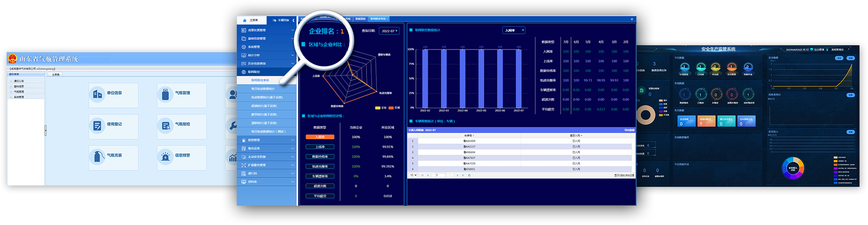868x225 pixels.
Task: Click the refresh icon in table pagination
Action: (x=469, y=175)
